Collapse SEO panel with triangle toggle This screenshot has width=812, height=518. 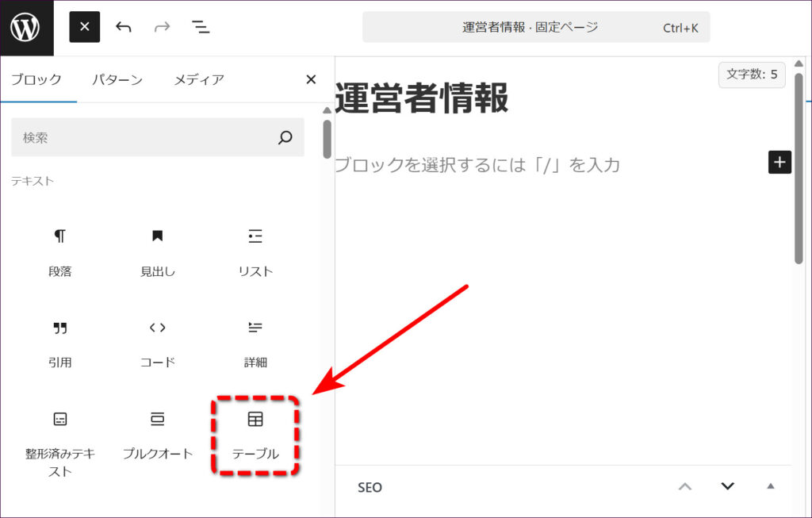tap(770, 486)
